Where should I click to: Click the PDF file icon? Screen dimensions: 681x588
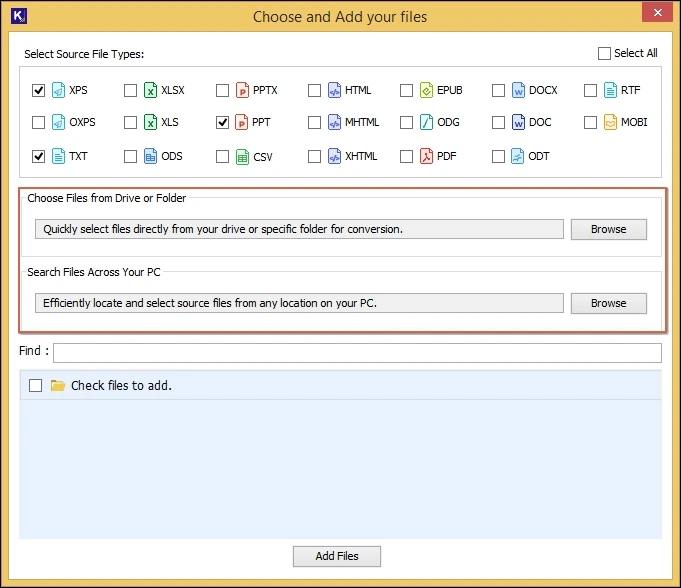click(x=426, y=156)
